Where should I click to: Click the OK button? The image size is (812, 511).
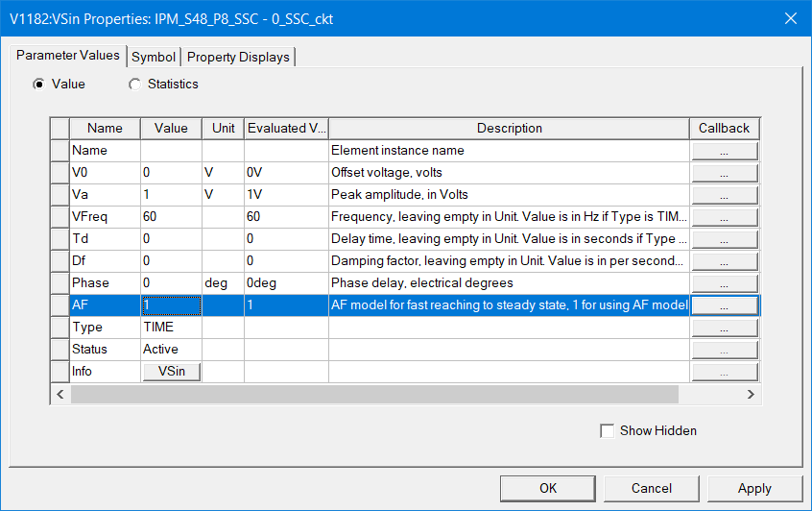[x=548, y=488]
